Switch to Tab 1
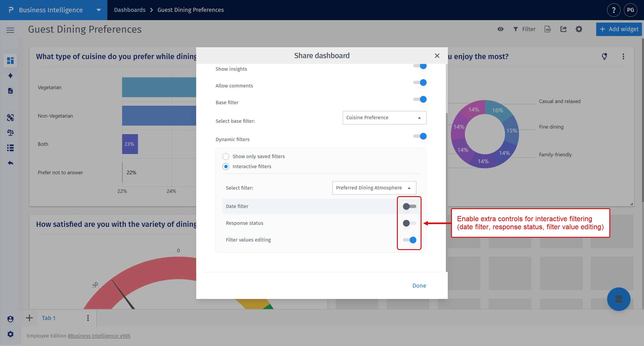 pyautogui.click(x=49, y=318)
